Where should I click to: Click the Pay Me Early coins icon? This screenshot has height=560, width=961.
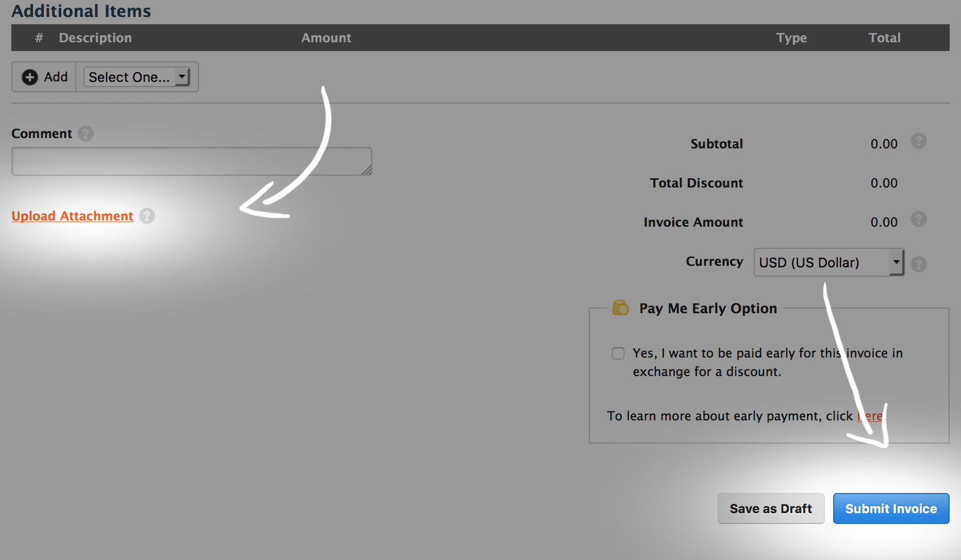[620, 308]
